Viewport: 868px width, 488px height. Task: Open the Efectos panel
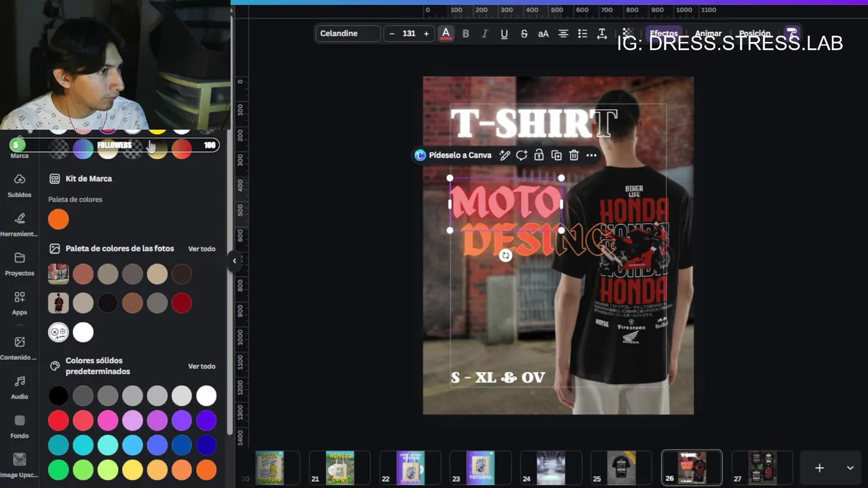click(x=663, y=33)
